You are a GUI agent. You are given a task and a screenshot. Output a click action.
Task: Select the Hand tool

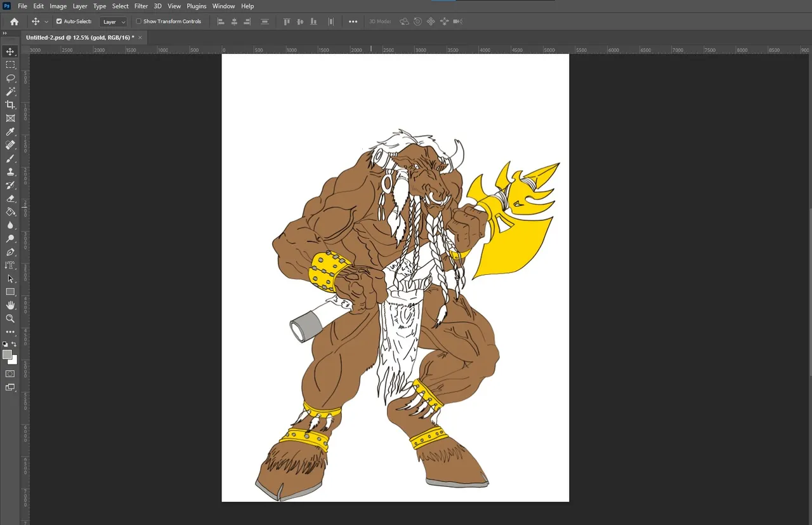click(x=10, y=305)
